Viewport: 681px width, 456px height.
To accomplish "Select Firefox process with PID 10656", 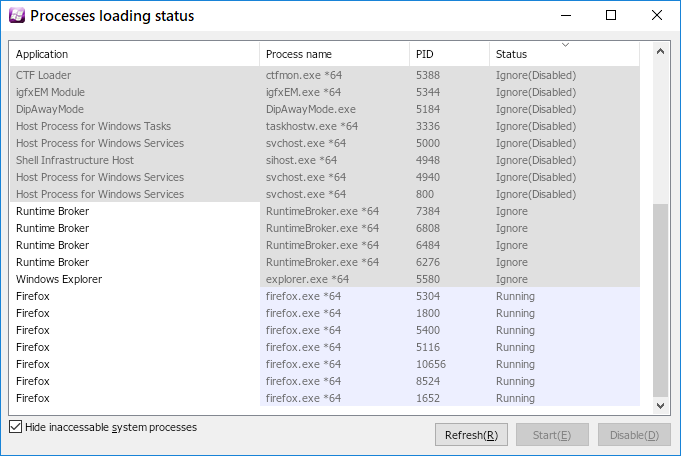I will tap(325, 364).
